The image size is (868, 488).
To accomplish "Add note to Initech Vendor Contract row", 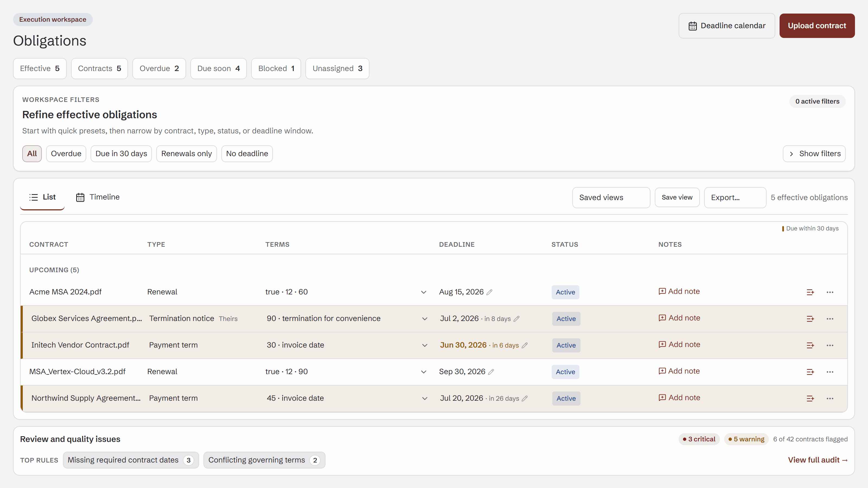I will (x=679, y=345).
